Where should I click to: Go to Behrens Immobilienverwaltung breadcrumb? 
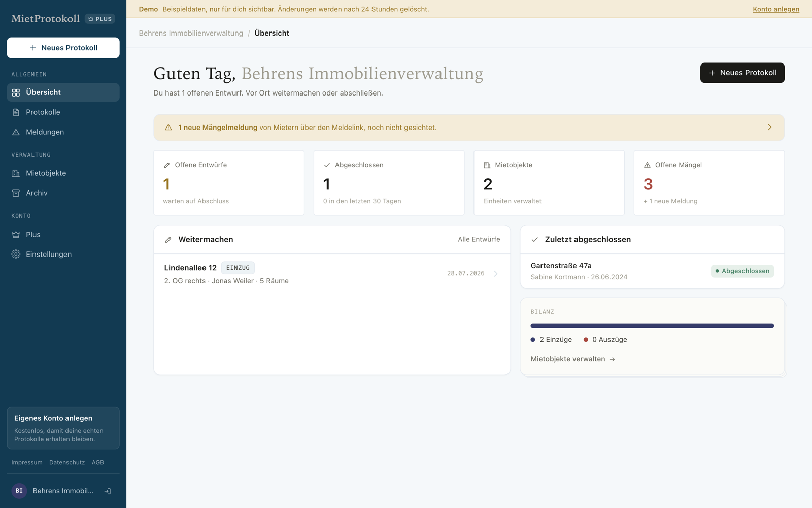(191, 33)
